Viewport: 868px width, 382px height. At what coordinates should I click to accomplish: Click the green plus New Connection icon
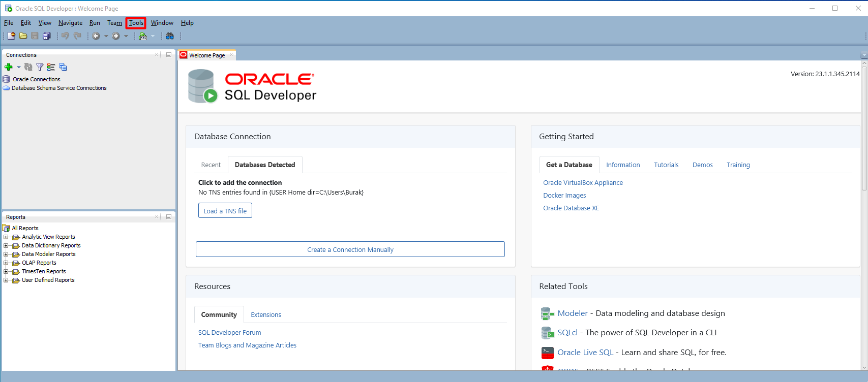point(9,67)
